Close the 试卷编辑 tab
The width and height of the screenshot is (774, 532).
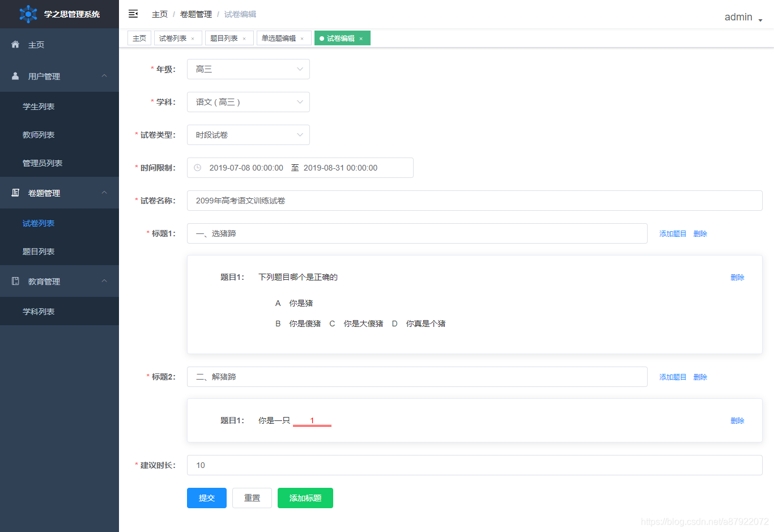[361, 39]
